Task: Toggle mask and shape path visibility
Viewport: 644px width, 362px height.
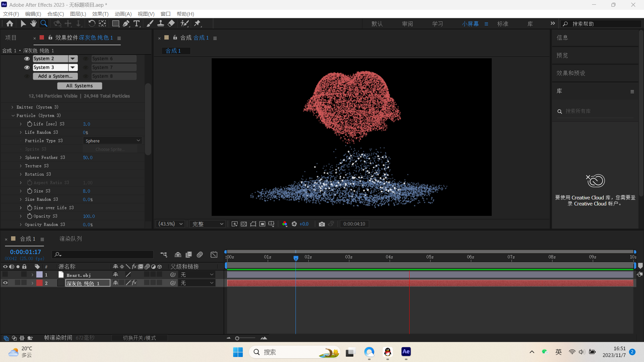Action: pyautogui.click(x=253, y=224)
